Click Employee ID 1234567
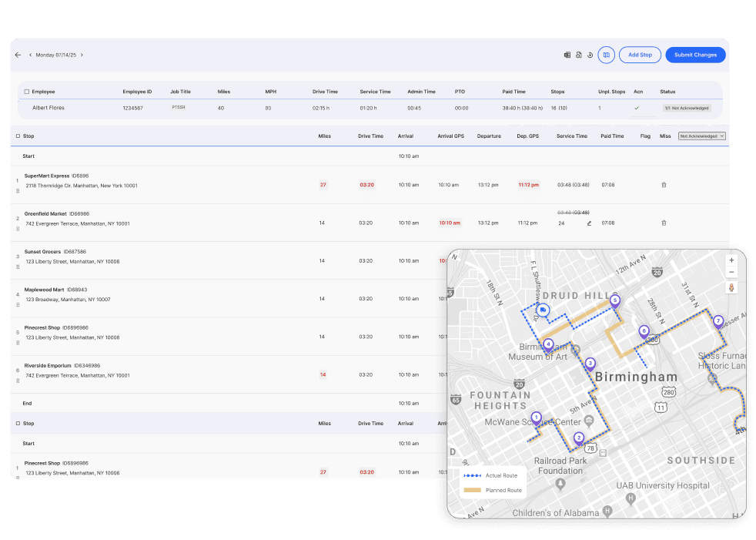 click(x=132, y=108)
